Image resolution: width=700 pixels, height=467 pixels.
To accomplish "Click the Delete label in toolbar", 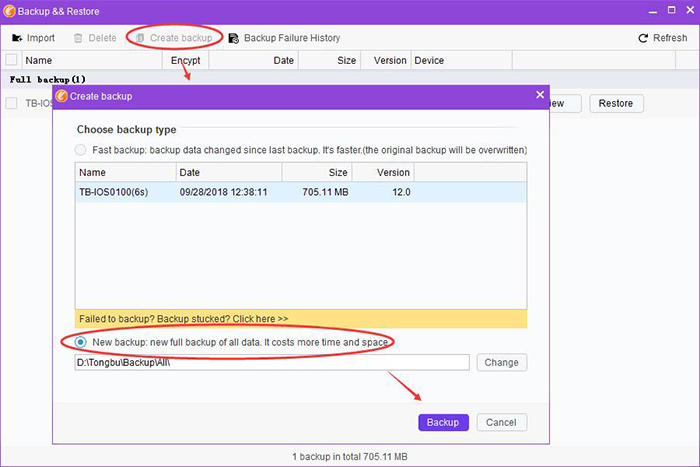I will 102,38.
